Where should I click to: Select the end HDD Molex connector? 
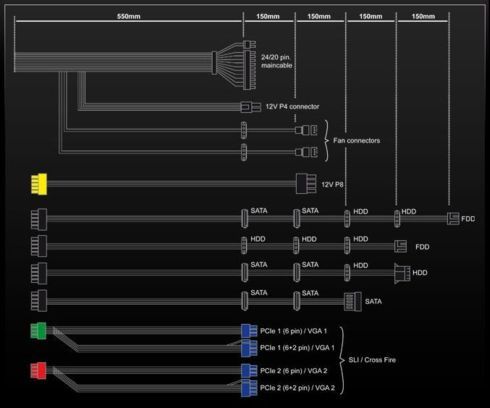[x=402, y=273]
